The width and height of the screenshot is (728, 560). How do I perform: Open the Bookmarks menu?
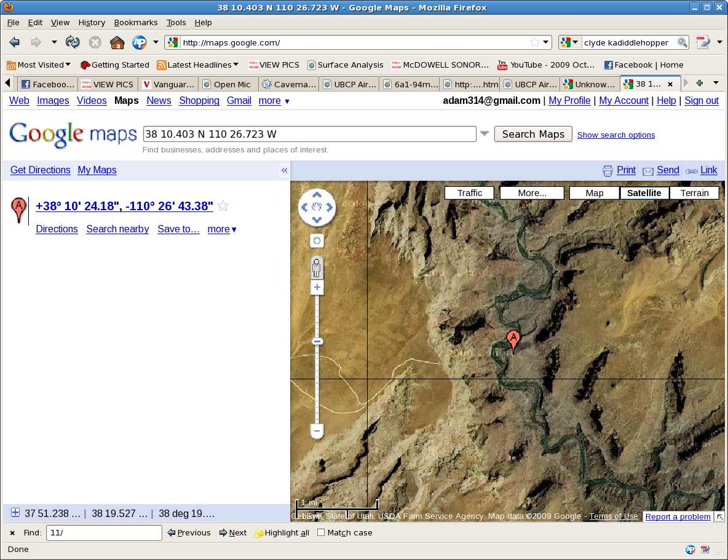tap(136, 22)
